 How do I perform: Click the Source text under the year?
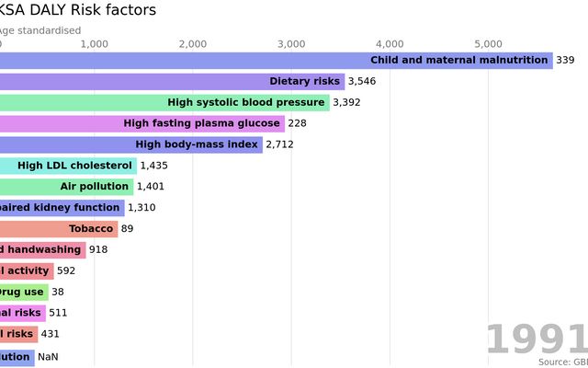[562, 362]
